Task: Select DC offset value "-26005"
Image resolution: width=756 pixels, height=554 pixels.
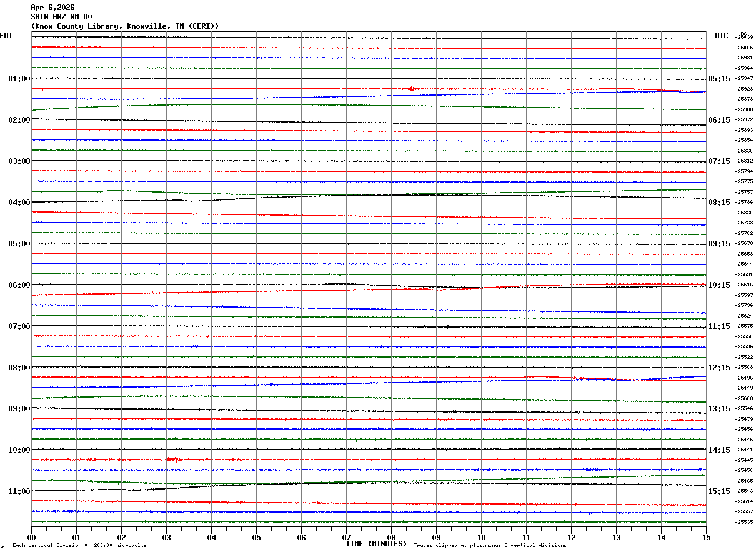Action: point(744,48)
